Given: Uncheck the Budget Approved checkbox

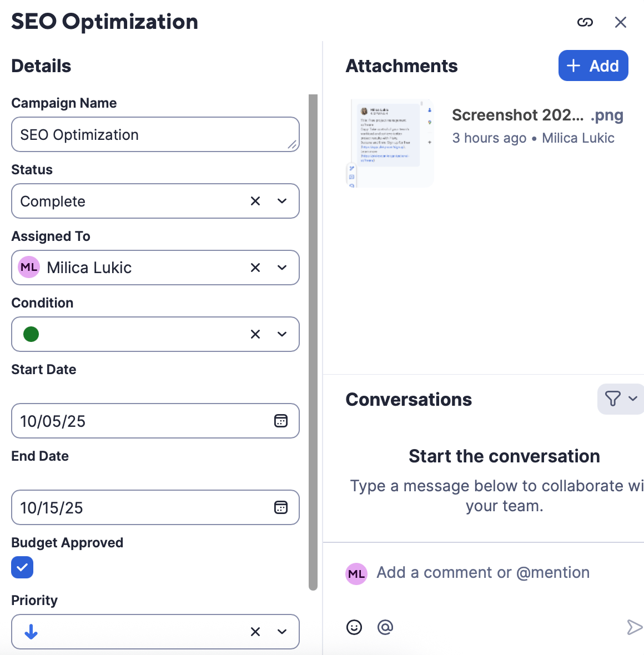Looking at the screenshot, I should [x=22, y=567].
